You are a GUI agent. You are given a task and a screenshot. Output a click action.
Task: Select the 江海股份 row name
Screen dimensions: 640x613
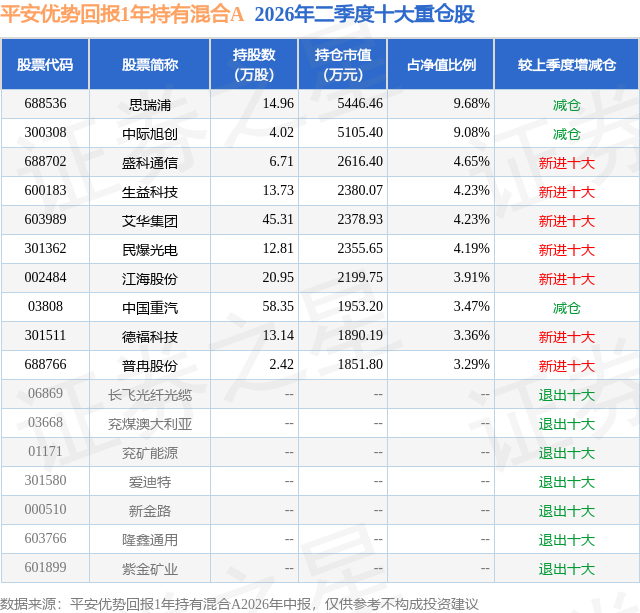coord(150,279)
